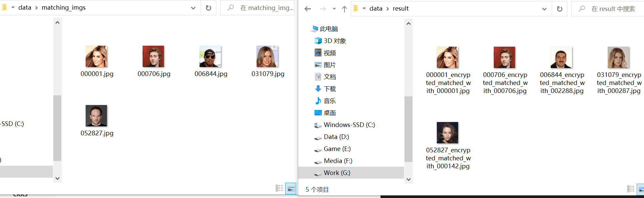Open recent locations dropdown arrow
Viewport: 644px width, 198px height.
pos(334,9)
